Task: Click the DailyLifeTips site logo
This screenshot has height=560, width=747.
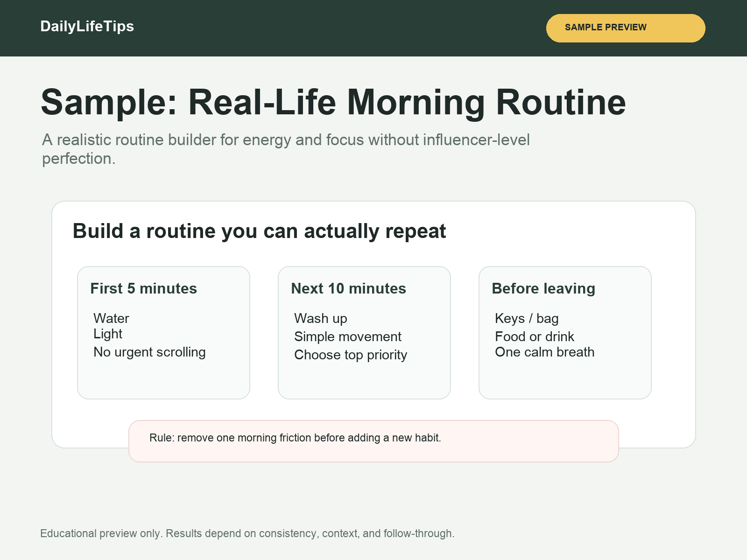Action: coord(87,26)
